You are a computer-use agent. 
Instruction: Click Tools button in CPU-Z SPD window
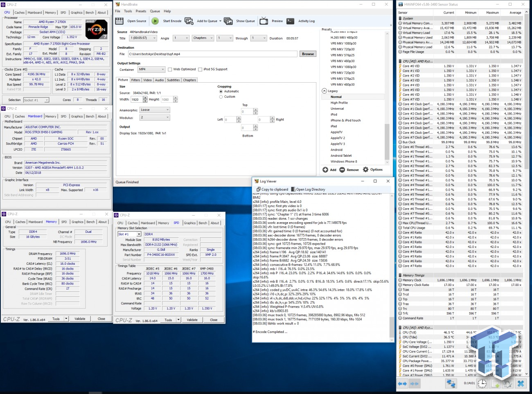pos(171,320)
